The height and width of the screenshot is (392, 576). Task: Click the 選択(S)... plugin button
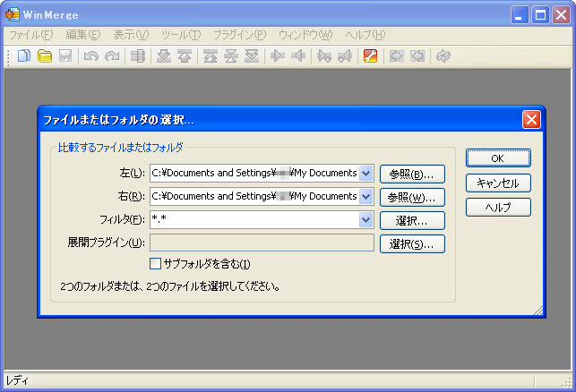412,244
